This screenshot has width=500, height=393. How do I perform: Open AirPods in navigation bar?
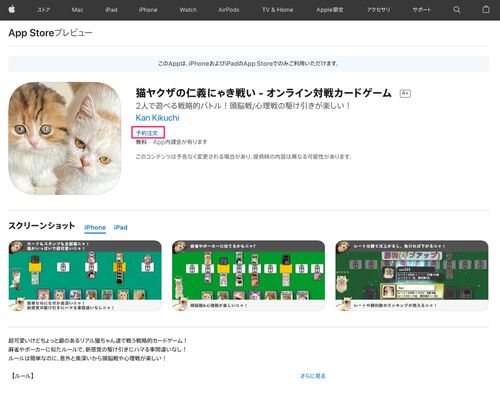[229, 10]
